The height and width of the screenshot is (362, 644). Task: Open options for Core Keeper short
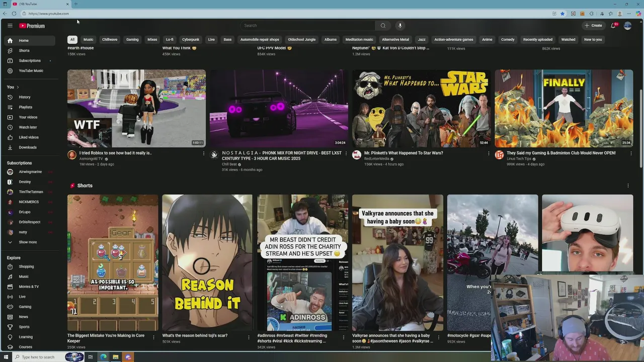click(154, 337)
